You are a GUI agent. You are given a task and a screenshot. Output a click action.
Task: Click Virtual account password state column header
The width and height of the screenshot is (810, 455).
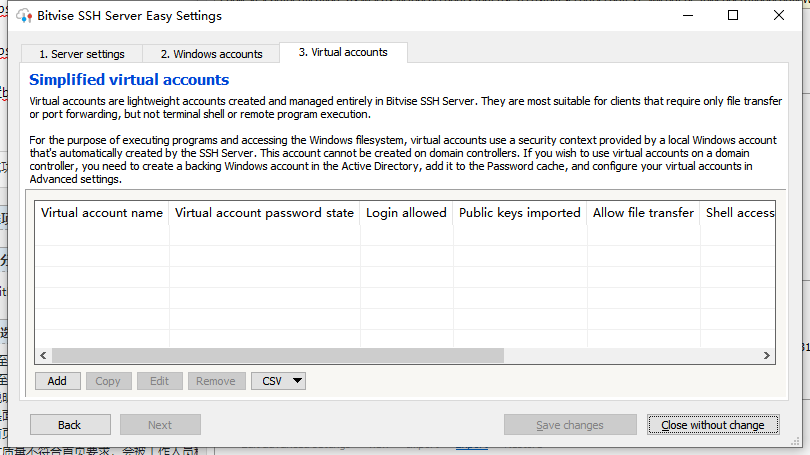click(264, 213)
